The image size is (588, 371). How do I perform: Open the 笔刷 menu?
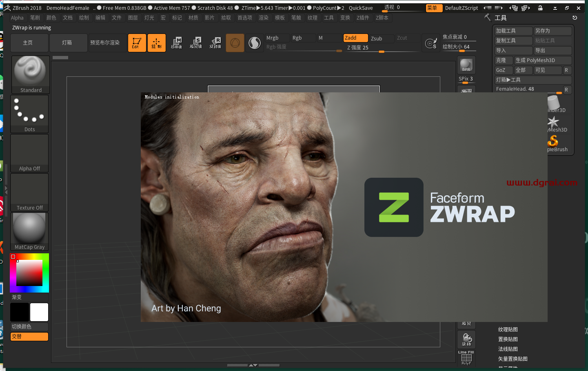(35, 18)
